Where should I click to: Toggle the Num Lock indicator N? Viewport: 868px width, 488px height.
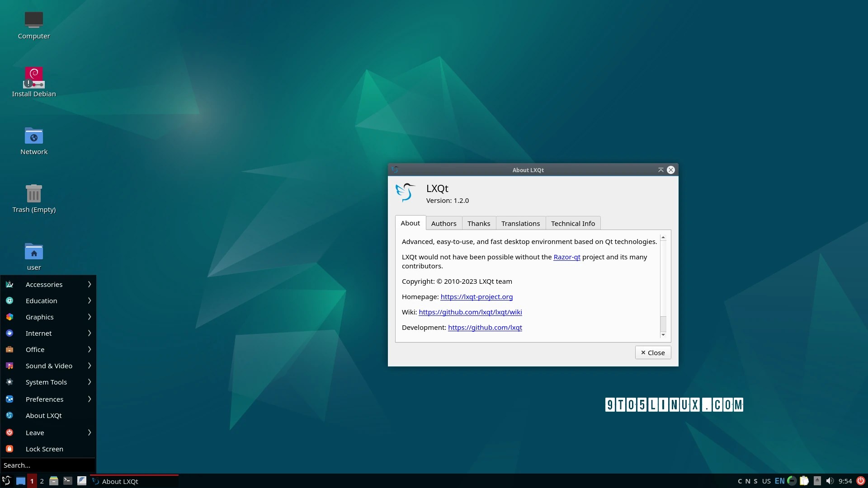click(748, 481)
